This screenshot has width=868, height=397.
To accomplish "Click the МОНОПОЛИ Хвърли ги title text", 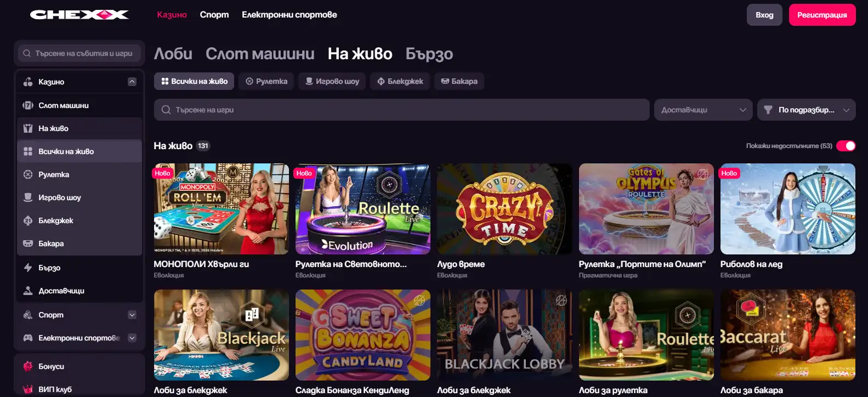I will click(201, 264).
